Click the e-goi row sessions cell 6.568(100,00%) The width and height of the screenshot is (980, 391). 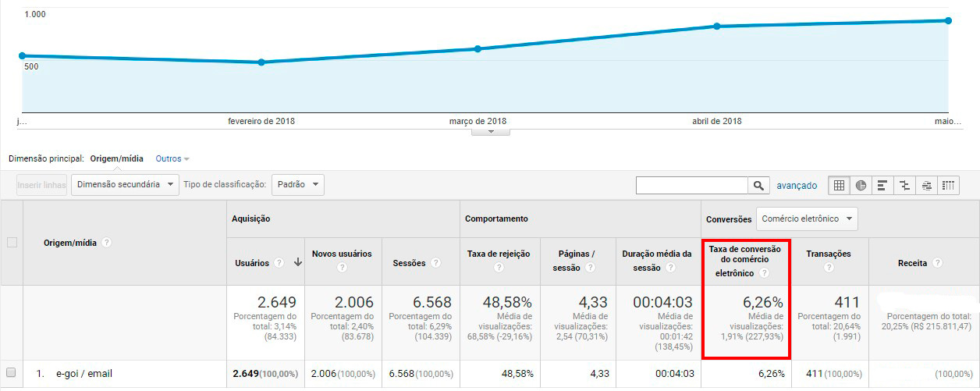[x=421, y=374]
